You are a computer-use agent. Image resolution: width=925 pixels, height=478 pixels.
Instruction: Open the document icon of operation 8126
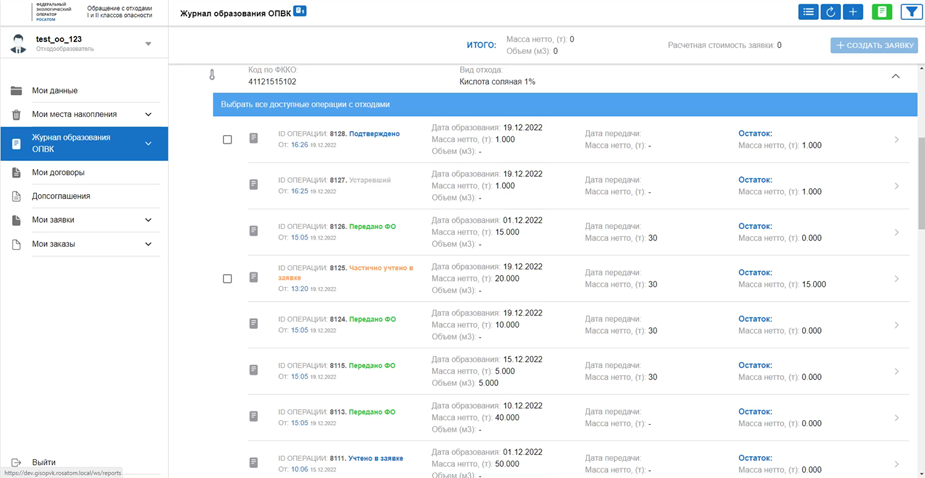(x=254, y=231)
